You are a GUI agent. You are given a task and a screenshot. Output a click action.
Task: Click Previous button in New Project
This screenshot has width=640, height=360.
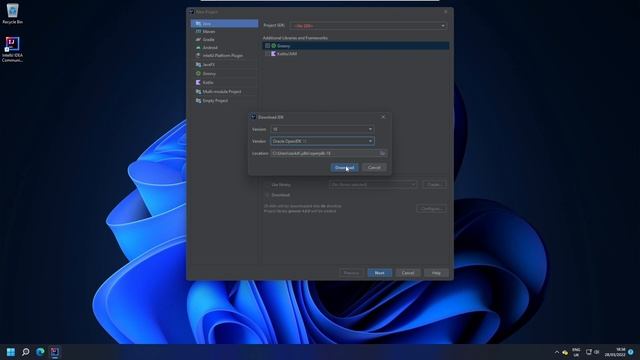click(x=351, y=273)
